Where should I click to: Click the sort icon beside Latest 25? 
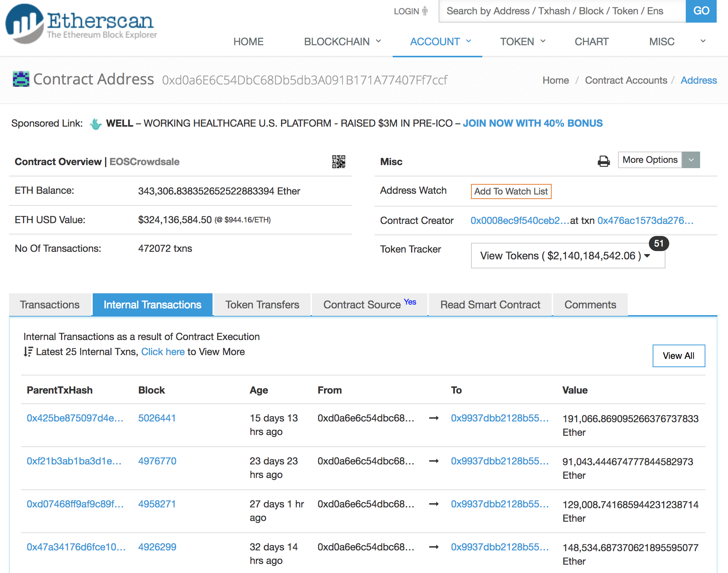click(x=28, y=351)
